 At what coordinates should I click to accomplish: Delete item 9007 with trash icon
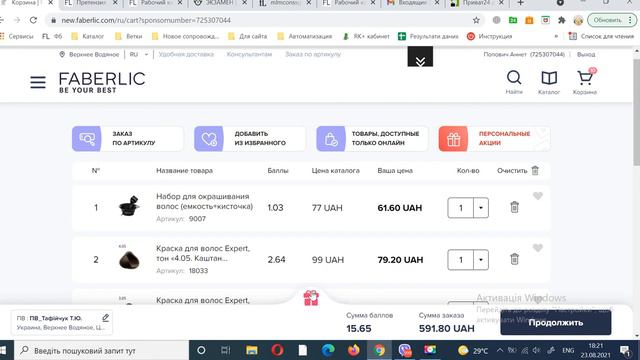(514, 207)
